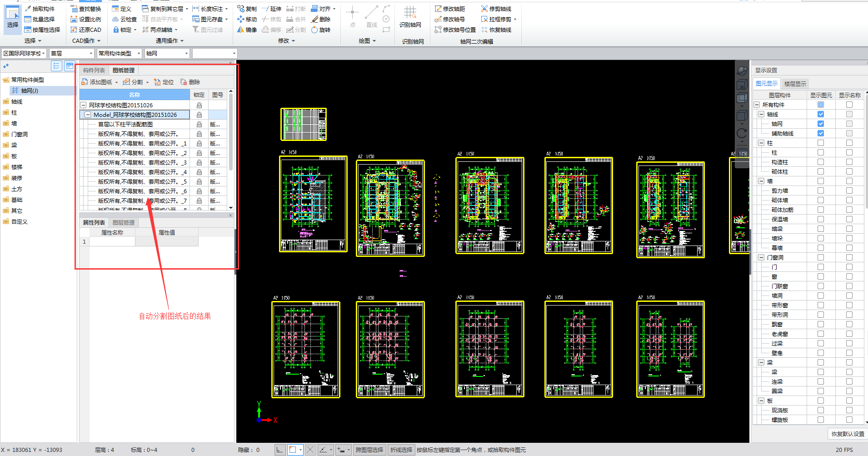
Task: Uncheck 辅助轴线 show element checkbox
Action: click(x=821, y=133)
